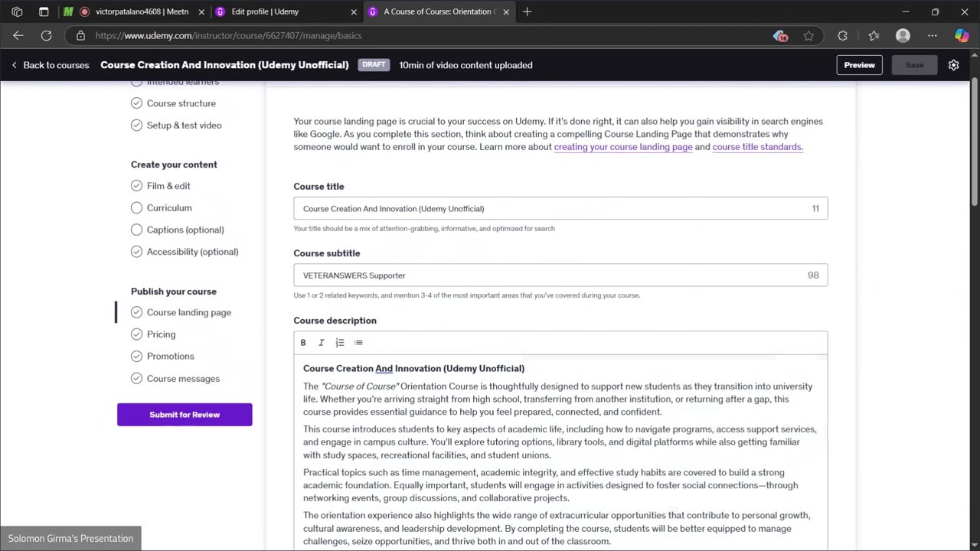Screen dimensions: 980x551
Task: Open Edge settings and more menu
Action: point(932,35)
